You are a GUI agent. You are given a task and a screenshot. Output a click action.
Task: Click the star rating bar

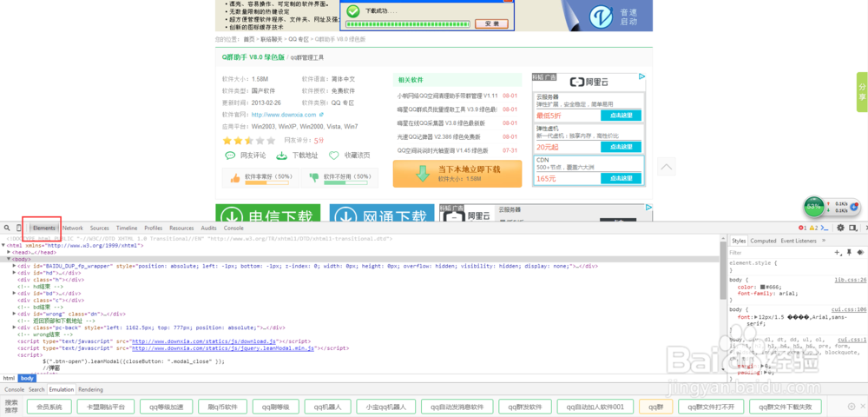click(248, 141)
